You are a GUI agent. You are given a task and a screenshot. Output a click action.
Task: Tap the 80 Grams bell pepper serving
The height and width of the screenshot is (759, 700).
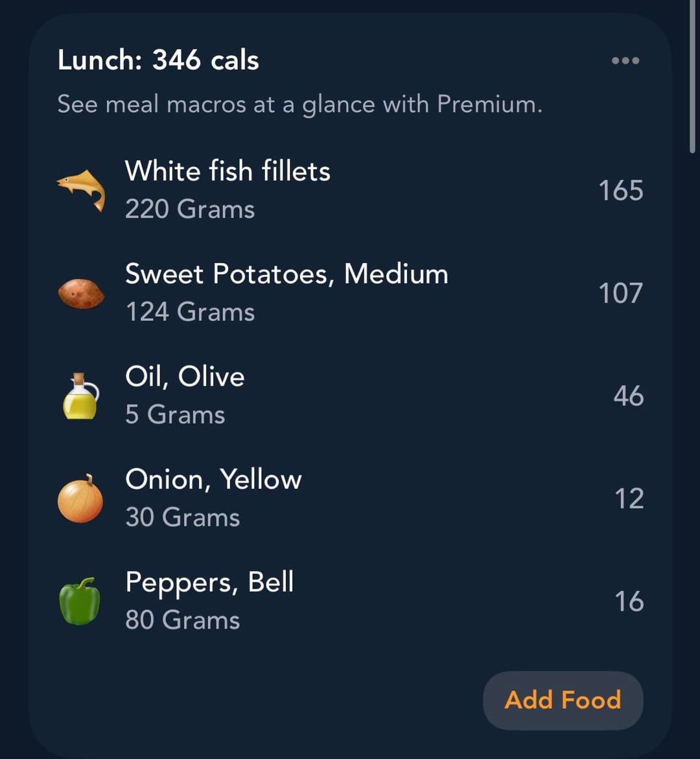(183, 620)
